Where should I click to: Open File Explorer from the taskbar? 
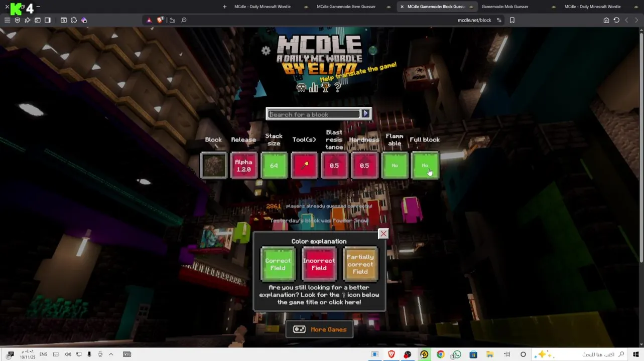(x=489, y=354)
